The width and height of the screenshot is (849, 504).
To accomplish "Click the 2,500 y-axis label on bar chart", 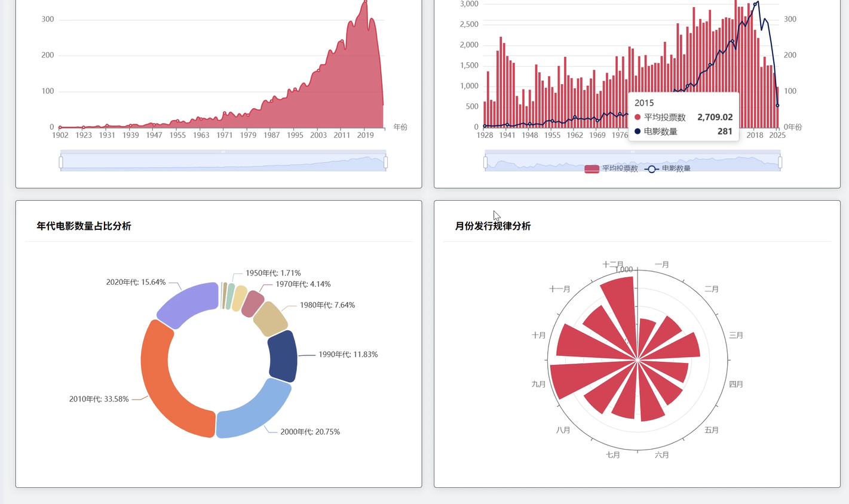I will click(469, 24).
